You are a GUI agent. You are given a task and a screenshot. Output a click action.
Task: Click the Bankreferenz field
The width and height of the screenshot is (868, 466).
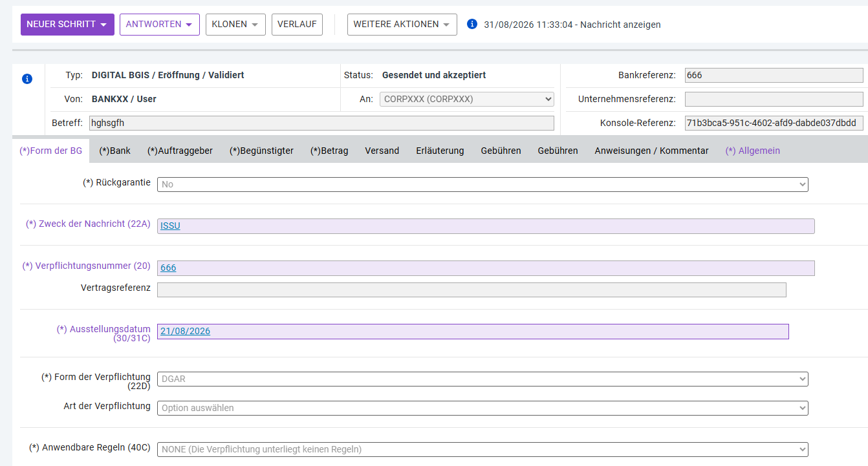click(774, 75)
